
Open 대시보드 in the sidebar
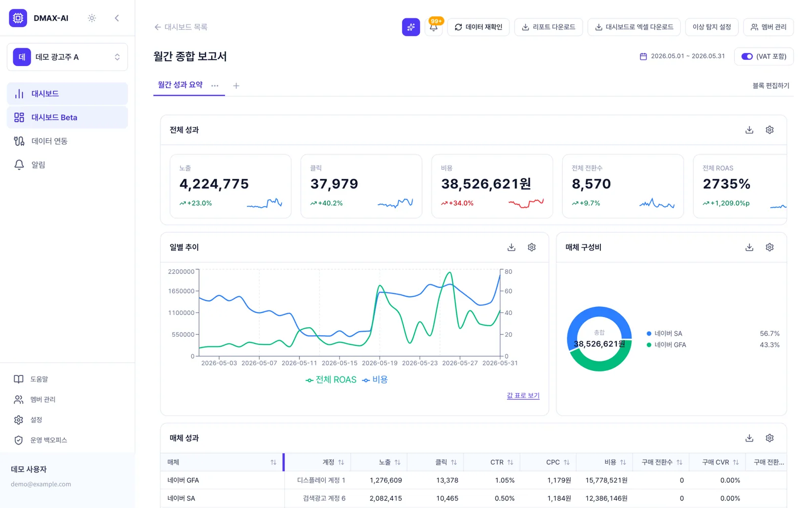click(67, 93)
